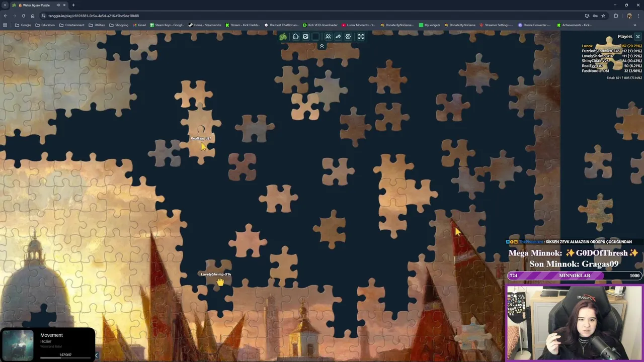Open the Home - Steamworks bookmark
Screen dimensions: 644x362
pos(205,25)
